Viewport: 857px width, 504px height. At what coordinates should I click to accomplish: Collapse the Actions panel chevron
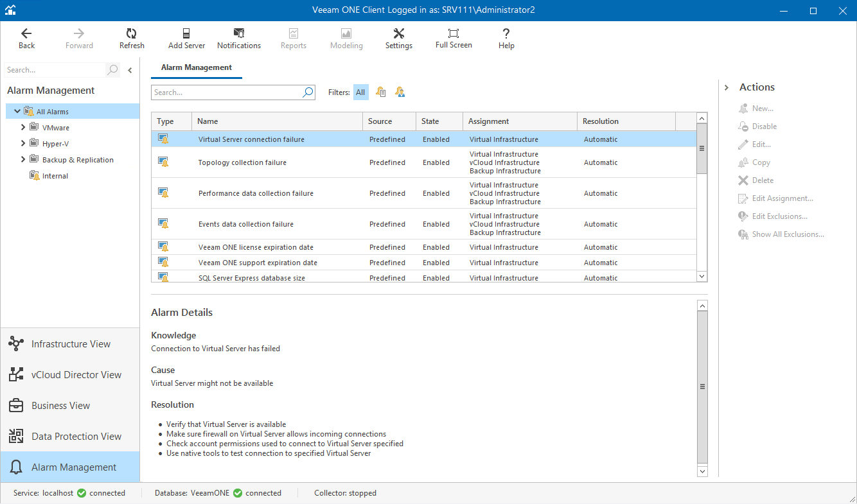pyautogui.click(x=727, y=87)
